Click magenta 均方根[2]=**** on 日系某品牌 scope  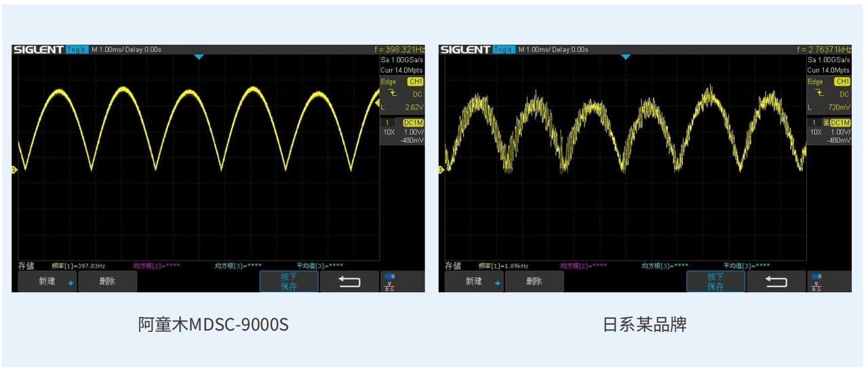point(583,266)
